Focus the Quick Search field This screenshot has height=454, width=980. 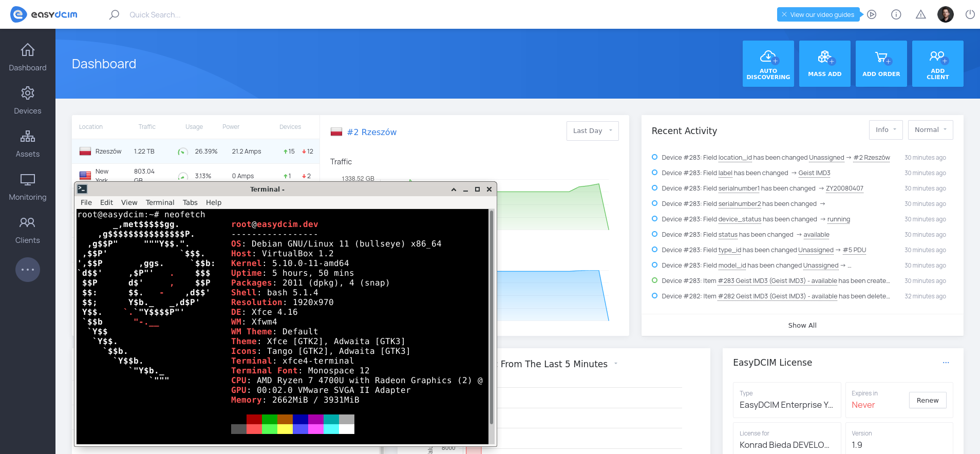pyautogui.click(x=155, y=15)
